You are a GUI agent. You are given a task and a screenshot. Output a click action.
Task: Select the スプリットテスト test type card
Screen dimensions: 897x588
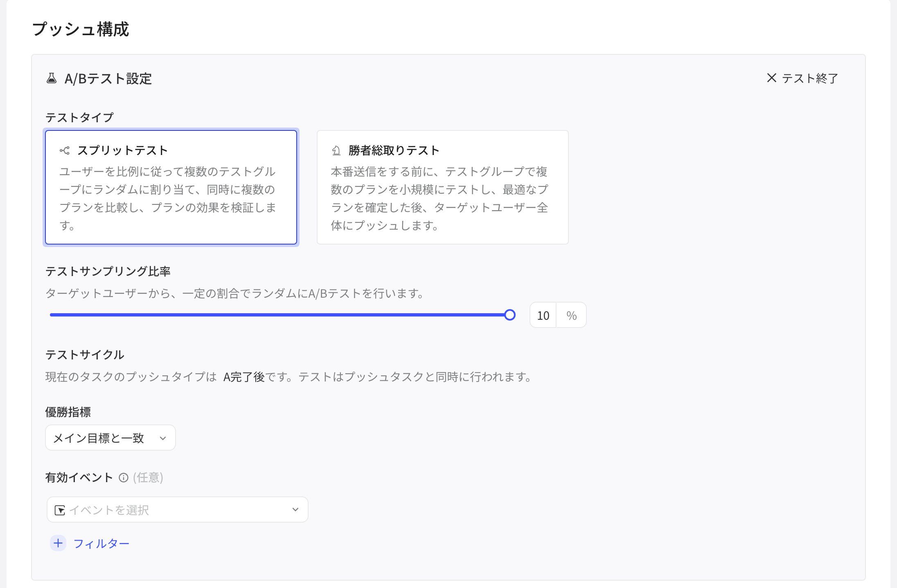(x=171, y=187)
